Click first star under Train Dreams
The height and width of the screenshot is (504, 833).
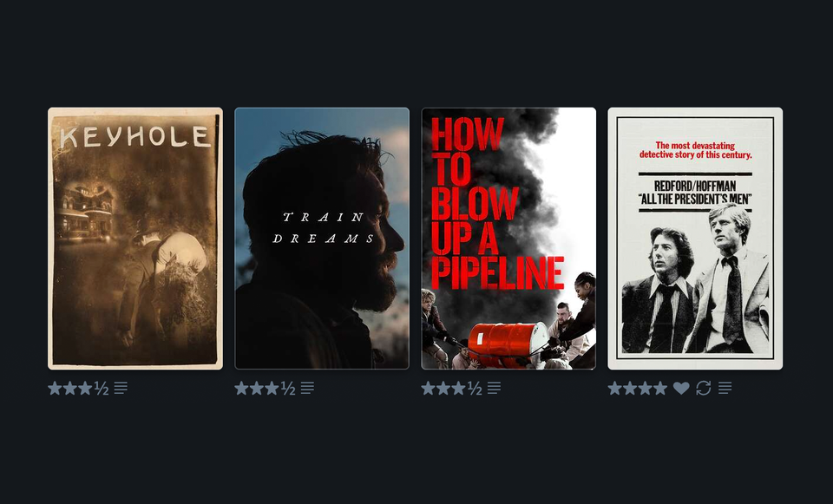(241, 389)
